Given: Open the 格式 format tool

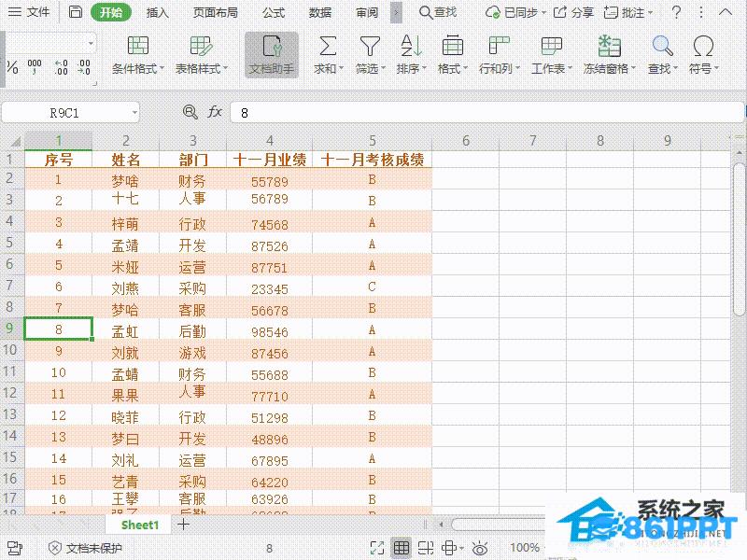Looking at the screenshot, I should pyautogui.click(x=452, y=55).
